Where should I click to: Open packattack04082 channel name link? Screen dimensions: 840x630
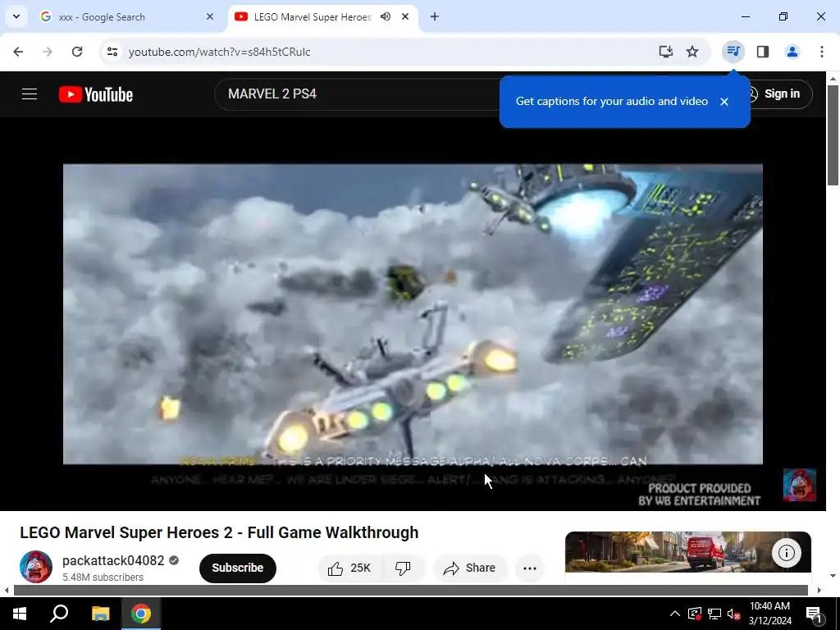pyautogui.click(x=113, y=560)
